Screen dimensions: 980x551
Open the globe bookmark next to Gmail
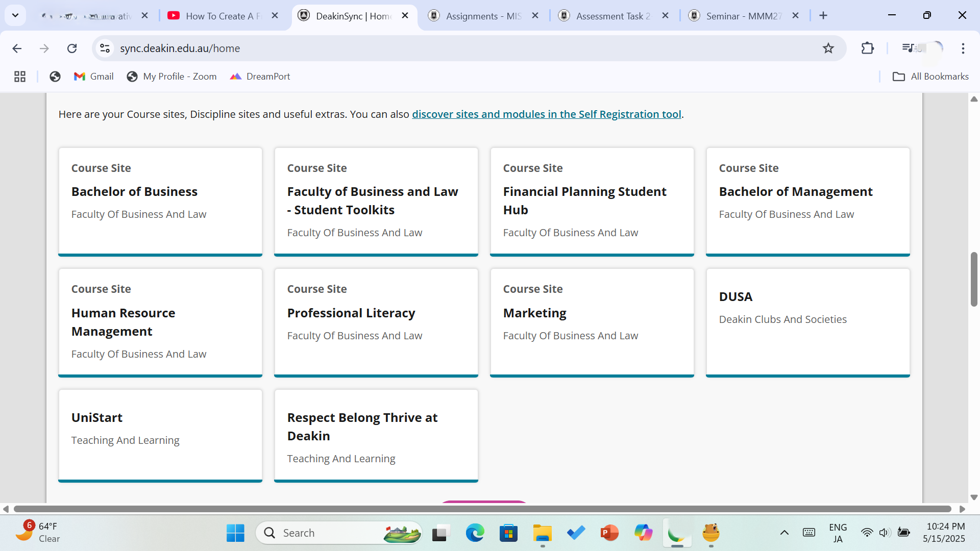pyautogui.click(x=55, y=77)
